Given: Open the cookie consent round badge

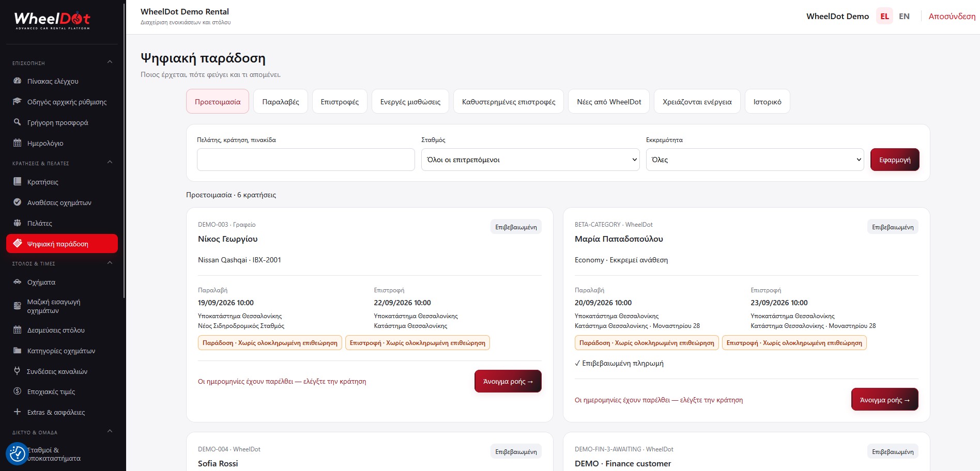Looking at the screenshot, I should (17, 454).
